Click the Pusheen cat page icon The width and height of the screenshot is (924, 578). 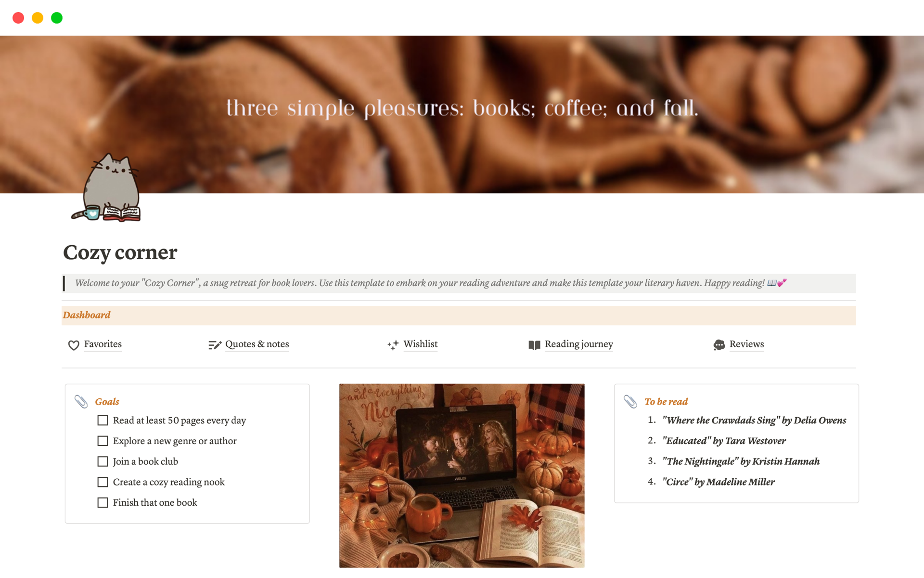tap(106, 187)
